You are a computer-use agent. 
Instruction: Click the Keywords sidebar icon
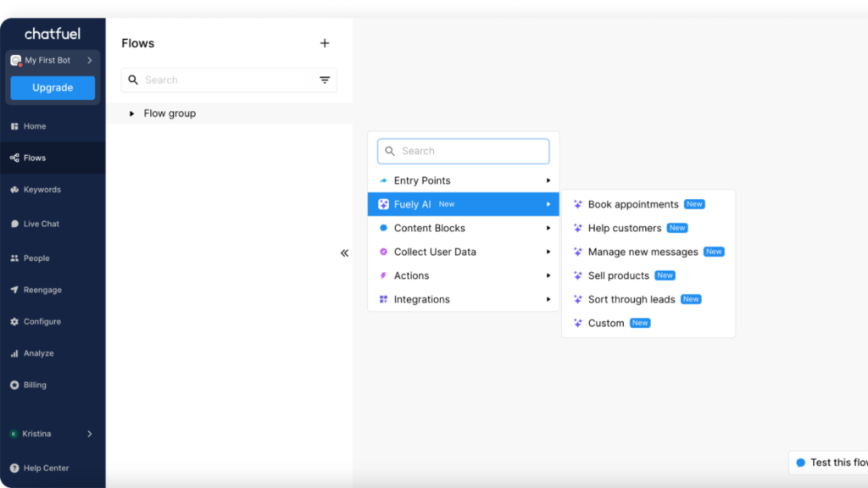pos(14,189)
